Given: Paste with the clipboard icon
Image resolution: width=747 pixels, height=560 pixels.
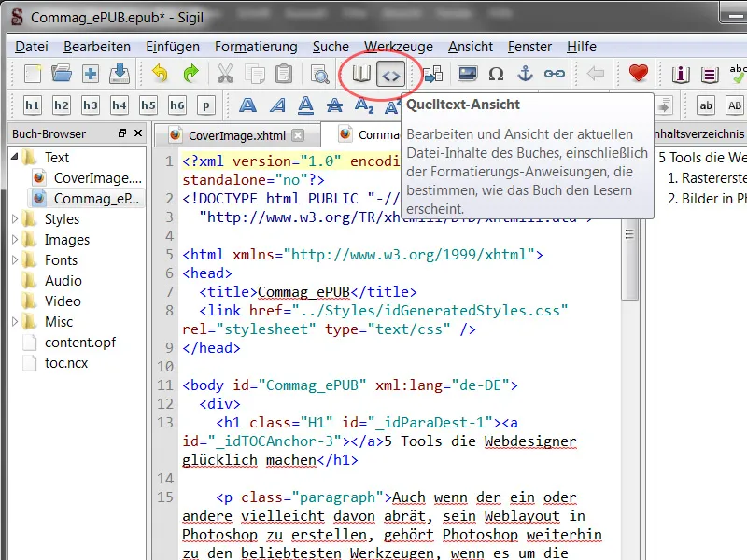Looking at the screenshot, I should pos(284,74).
